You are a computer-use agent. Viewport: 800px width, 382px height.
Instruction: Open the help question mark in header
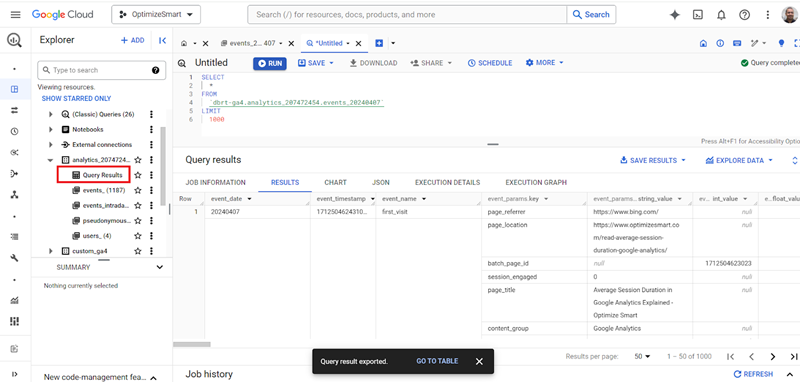pyautogui.click(x=744, y=15)
